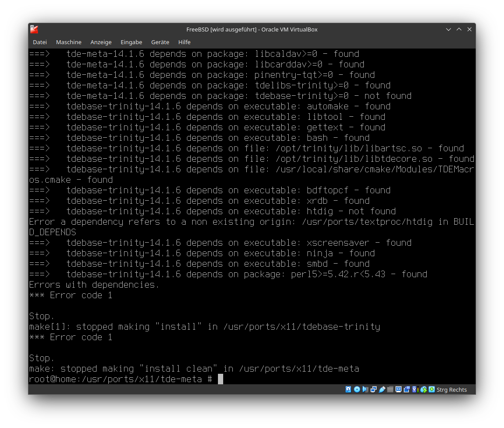Click the Strg Rechts host key label
Viewport: 504px width, 428px height.
pyautogui.click(x=452, y=390)
